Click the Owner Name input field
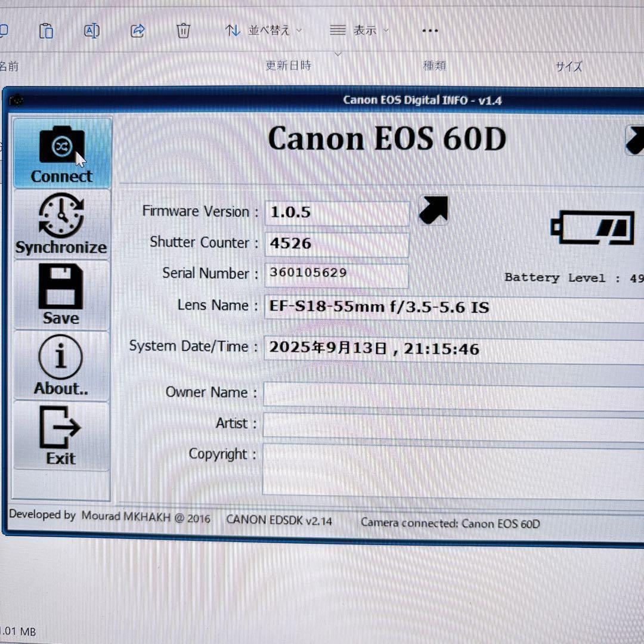This screenshot has height=644, width=644. tap(453, 395)
